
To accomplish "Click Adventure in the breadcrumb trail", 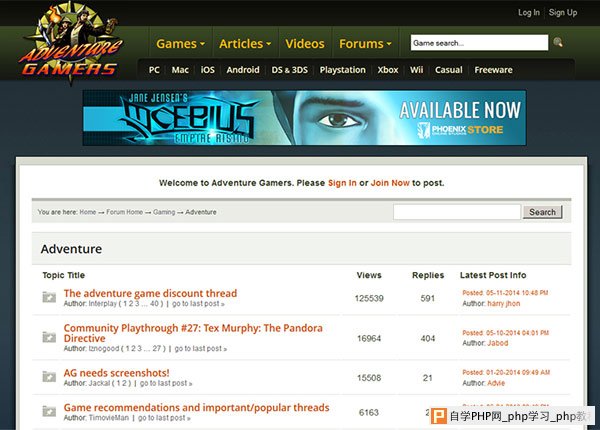I will coord(201,212).
